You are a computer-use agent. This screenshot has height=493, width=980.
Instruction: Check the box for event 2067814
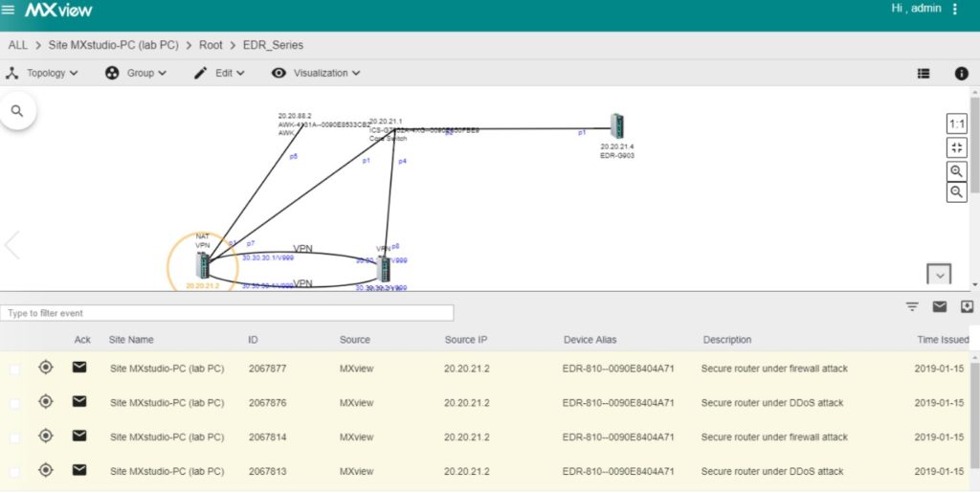(14, 437)
